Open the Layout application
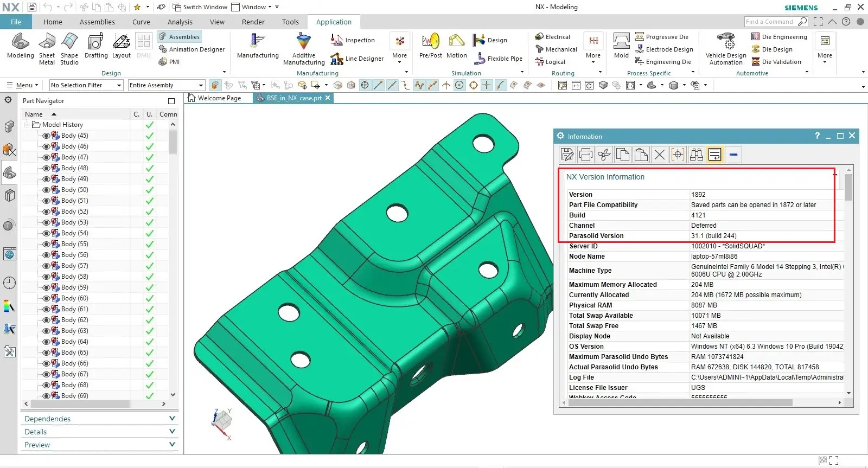Screen dimensions: 868x468 pyautogui.click(x=122, y=46)
